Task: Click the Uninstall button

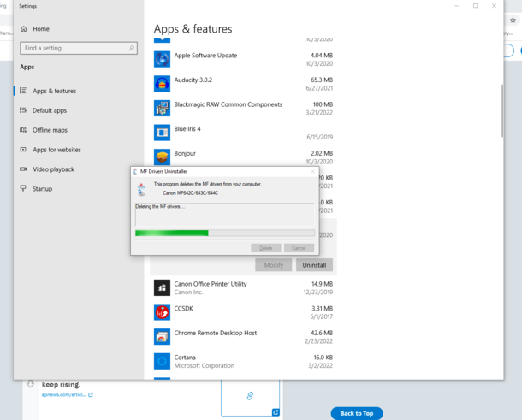Action: coord(314,265)
